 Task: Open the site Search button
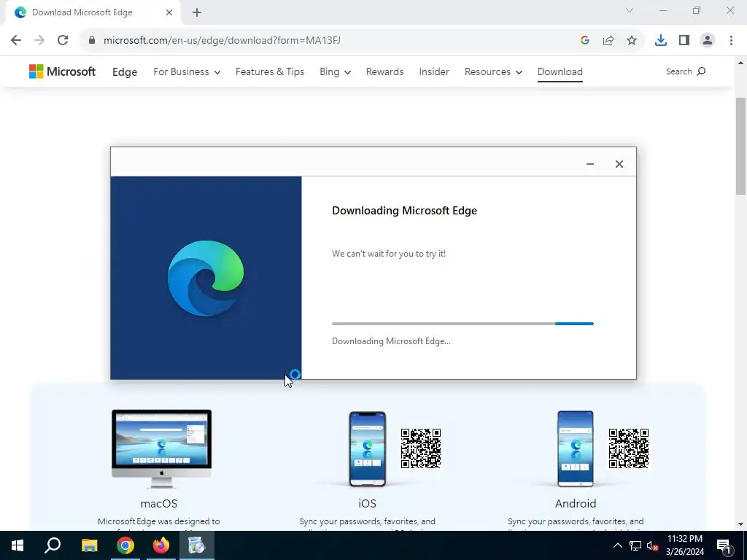686,71
